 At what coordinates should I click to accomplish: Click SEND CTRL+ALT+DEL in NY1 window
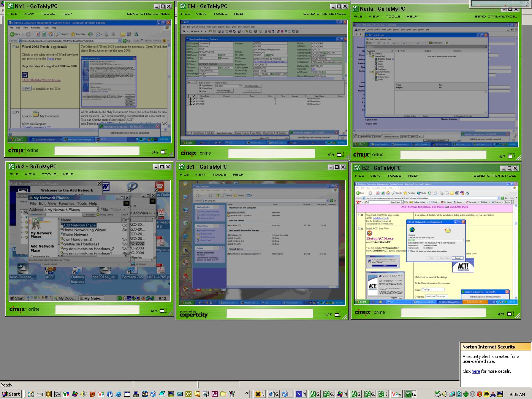tap(148, 14)
